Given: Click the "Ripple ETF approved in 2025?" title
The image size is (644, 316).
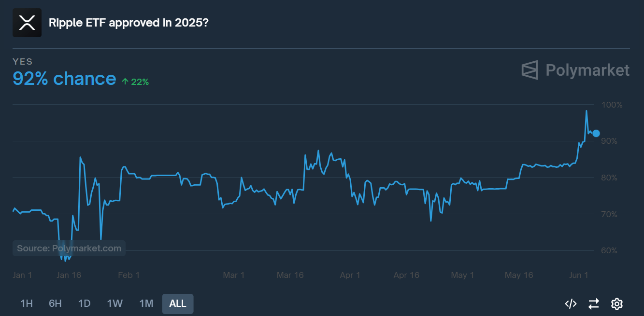Looking at the screenshot, I should click(x=129, y=23).
